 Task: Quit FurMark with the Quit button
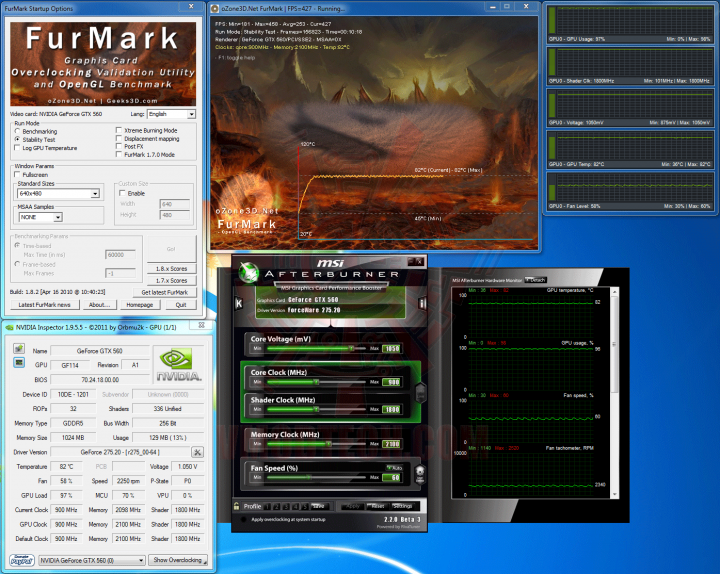coord(181,305)
